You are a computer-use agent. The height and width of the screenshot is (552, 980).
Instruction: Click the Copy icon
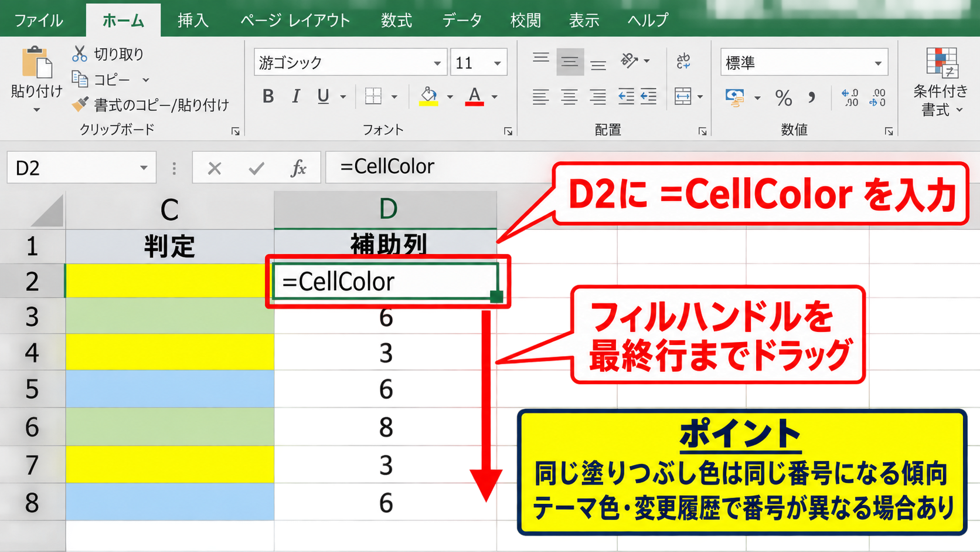[x=80, y=78]
